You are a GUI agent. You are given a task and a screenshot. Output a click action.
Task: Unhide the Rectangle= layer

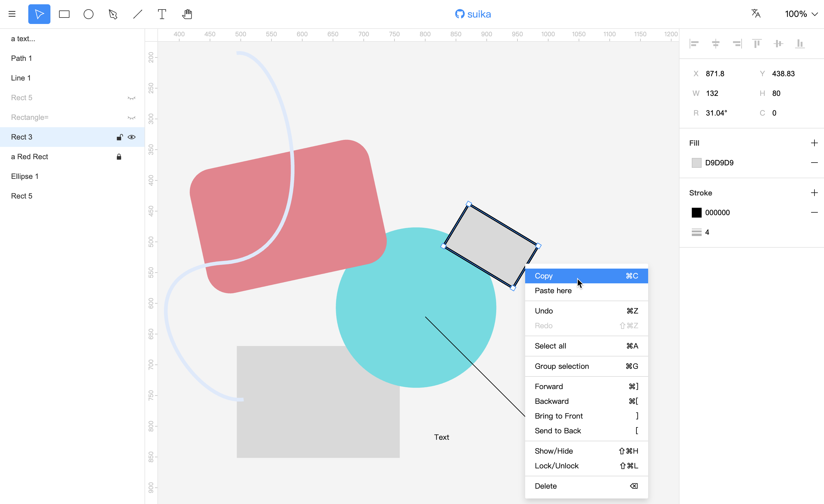[131, 118]
